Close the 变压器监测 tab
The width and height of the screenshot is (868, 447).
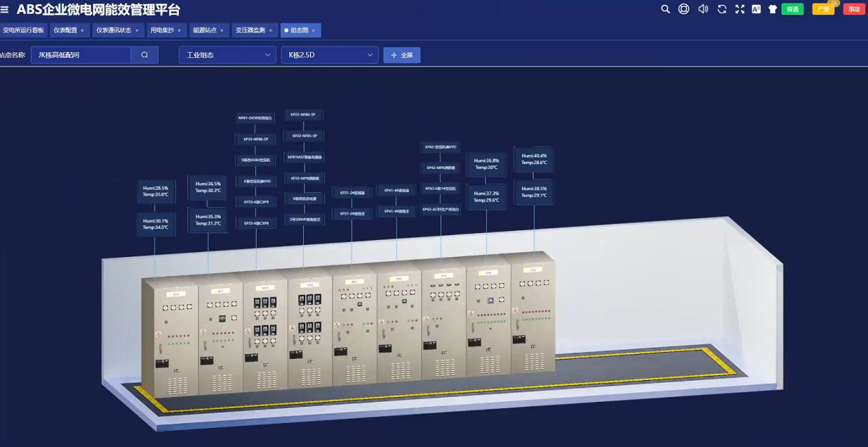tap(270, 30)
